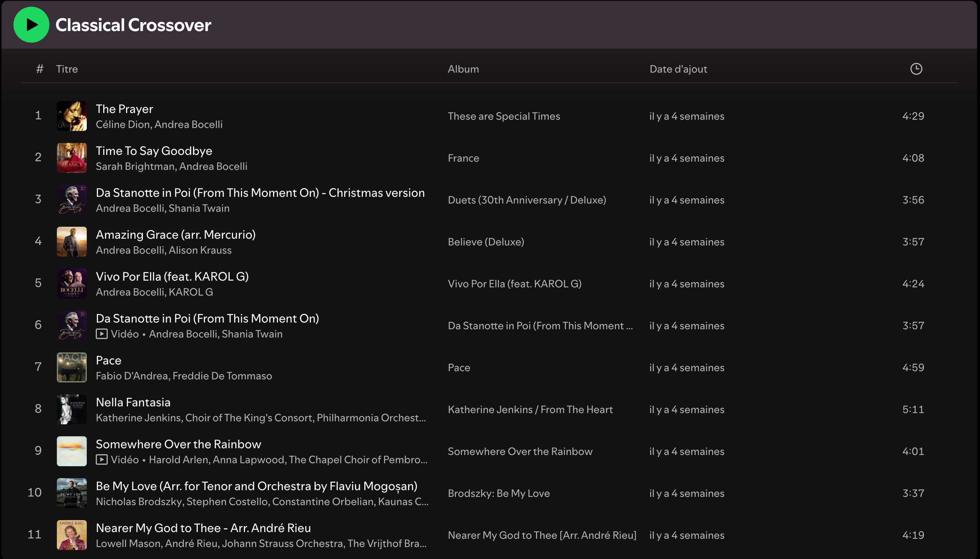
Task: Open artist Anna Lapwood
Action: click(249, 459)
